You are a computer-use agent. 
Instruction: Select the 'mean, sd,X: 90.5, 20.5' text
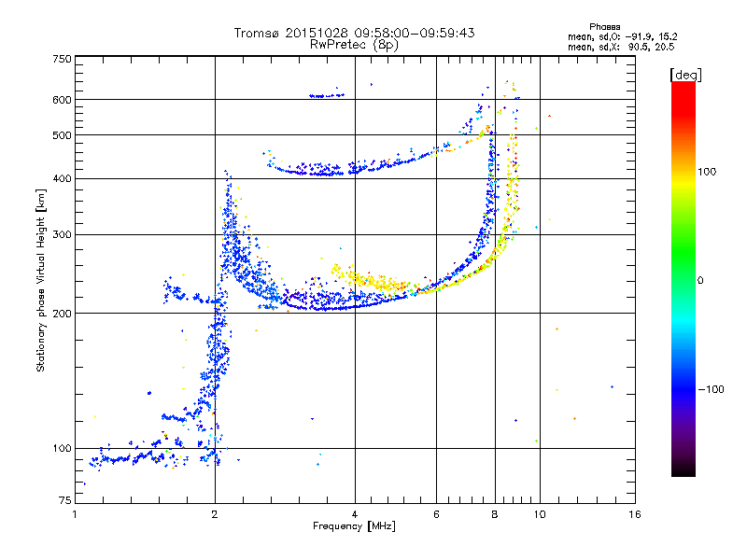click(621, 47)
